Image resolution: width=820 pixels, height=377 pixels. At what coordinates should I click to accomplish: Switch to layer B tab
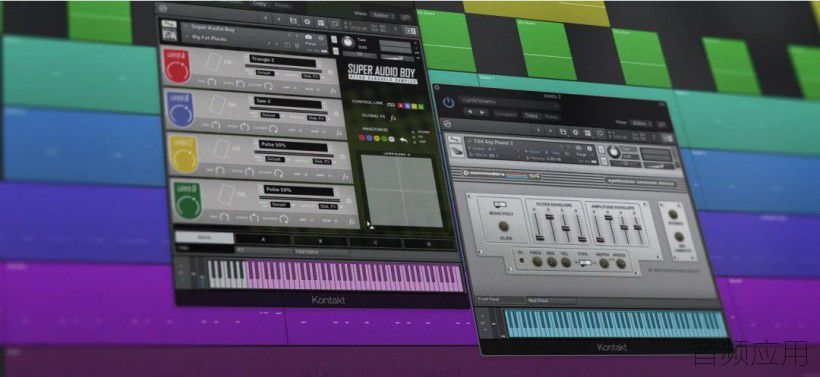coord(320,242)
